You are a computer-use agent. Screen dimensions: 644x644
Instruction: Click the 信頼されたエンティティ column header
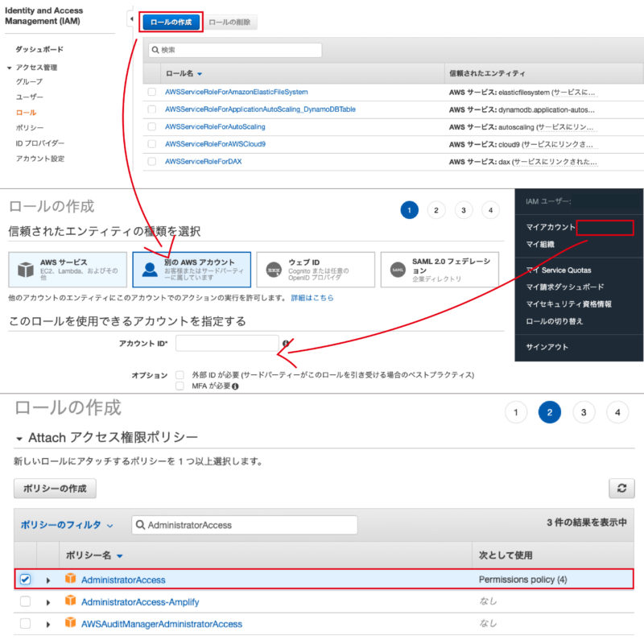[487, 73]
